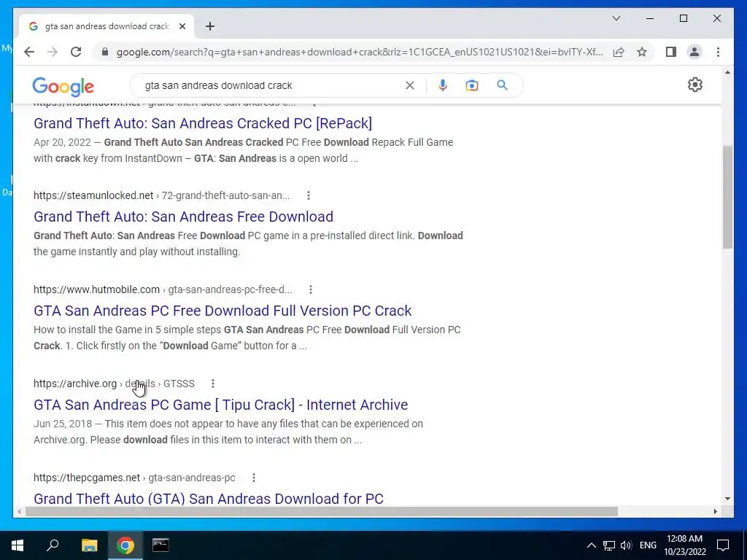Click the scroll down arrow of the page
Screen dimensions: 747x560
727,499
